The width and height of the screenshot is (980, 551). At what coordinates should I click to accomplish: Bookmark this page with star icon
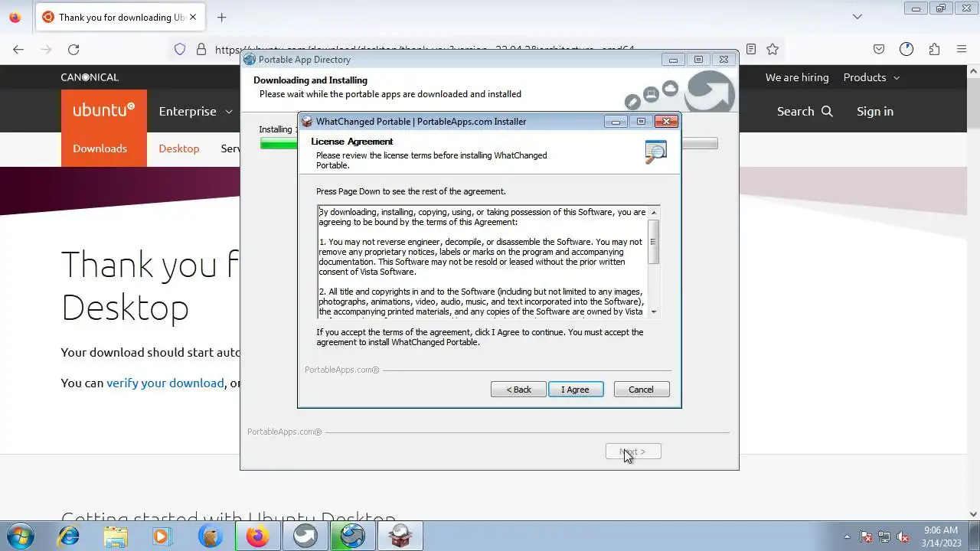click(x=773, y=49)
